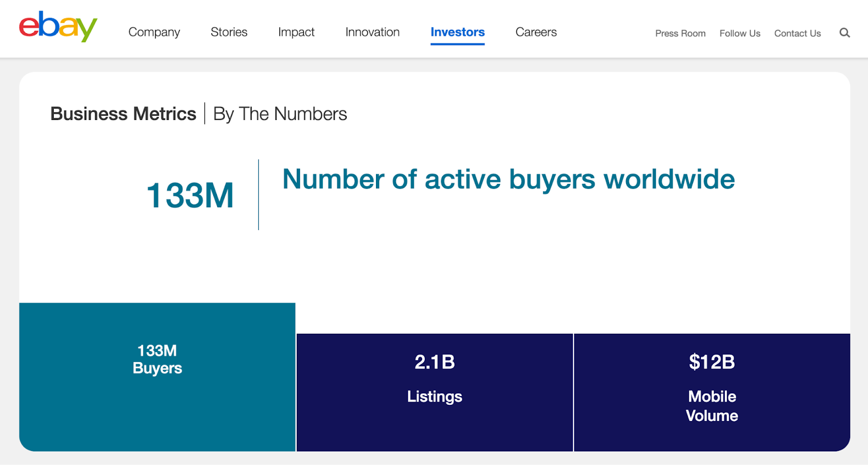Open the Company menu
This screenshot has width=868, height=465.
click(x=154, y=33)
